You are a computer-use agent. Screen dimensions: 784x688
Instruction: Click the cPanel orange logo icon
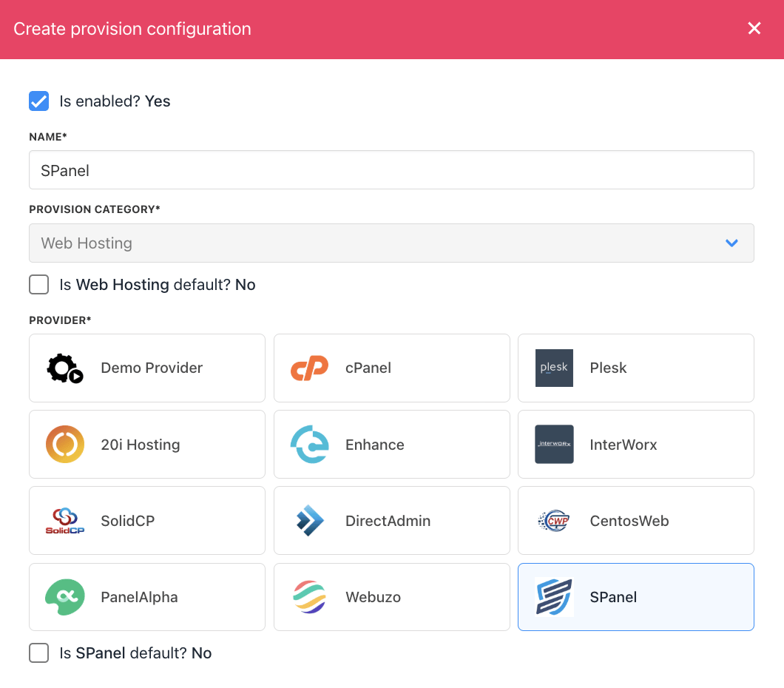(309, 368)
